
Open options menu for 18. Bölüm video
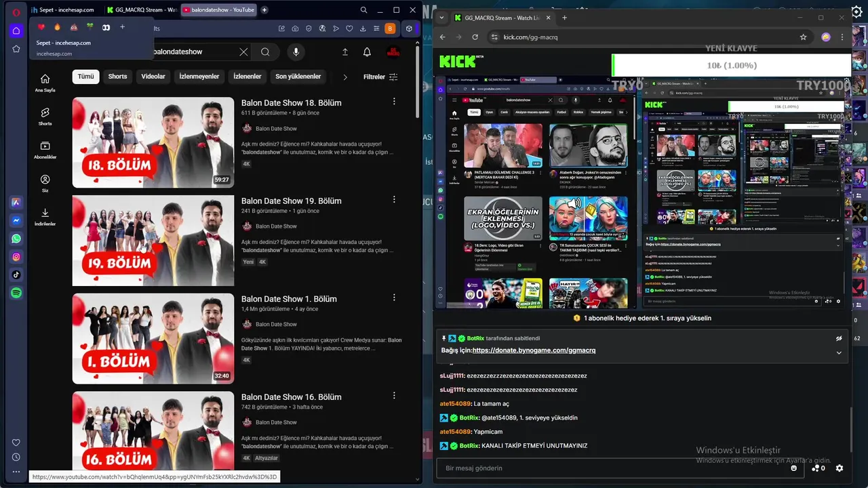pos(394,102)
